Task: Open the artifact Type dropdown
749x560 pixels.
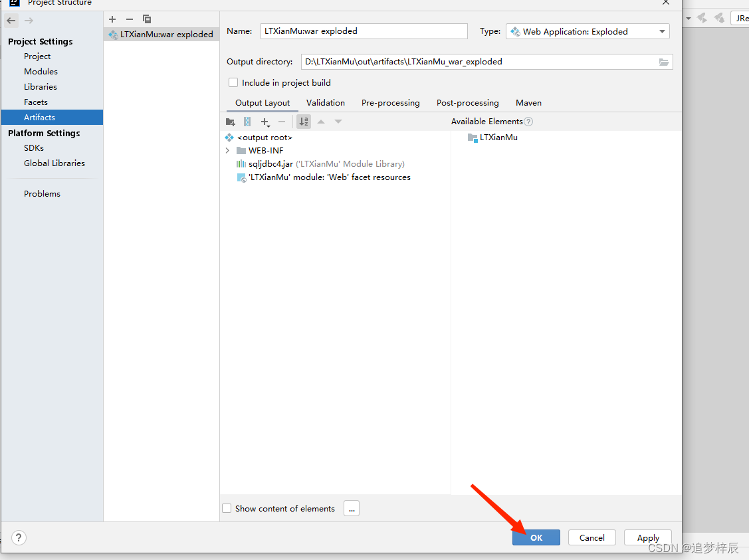Action: [588, 31]
